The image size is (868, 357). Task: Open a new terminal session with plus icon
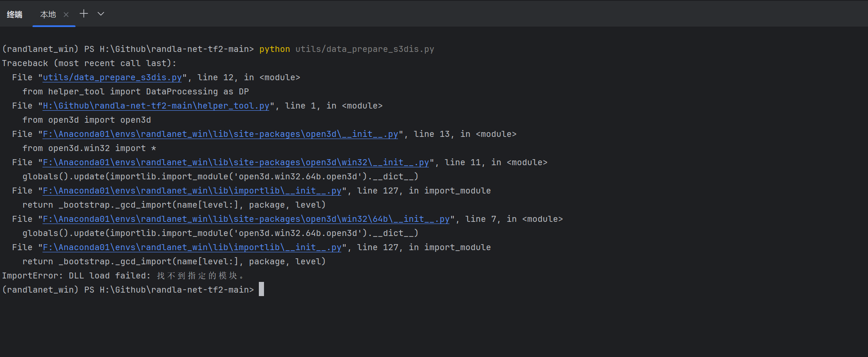(x=84, y=14)
